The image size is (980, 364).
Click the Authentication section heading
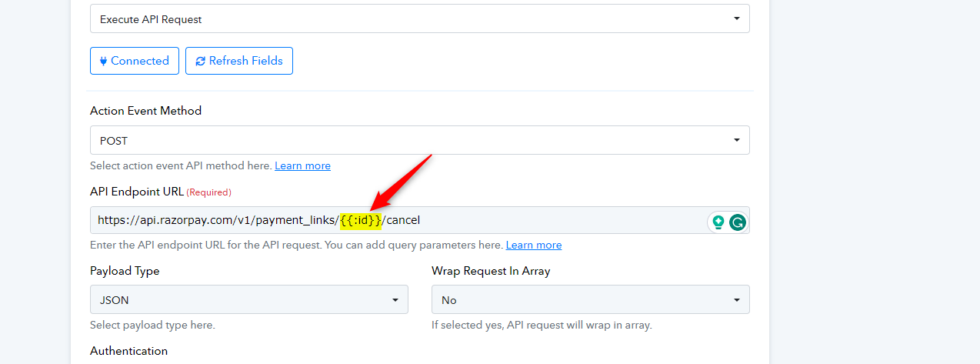point(128,351)
